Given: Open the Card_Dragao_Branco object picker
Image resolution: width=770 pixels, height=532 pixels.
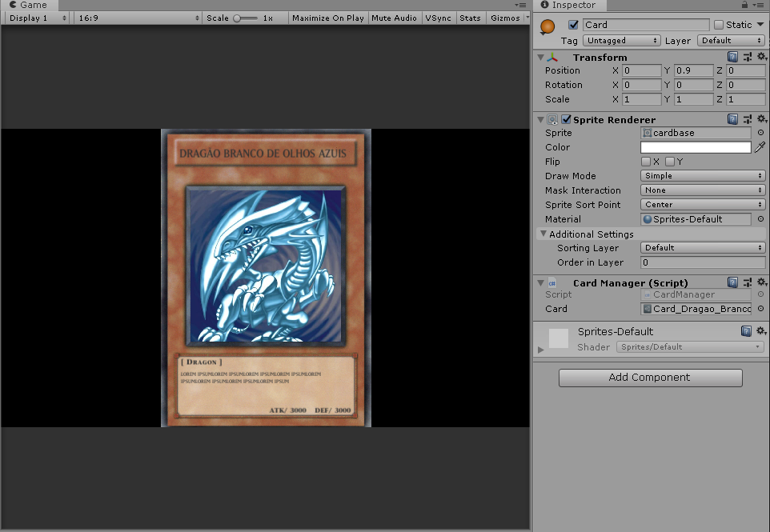Looking at the screenshot, I should click(759, 309).
